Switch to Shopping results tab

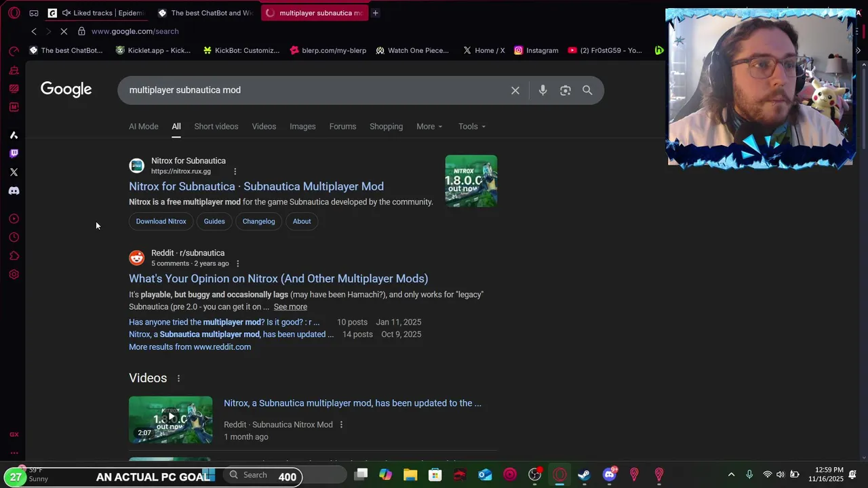click(x=386, y=127)
